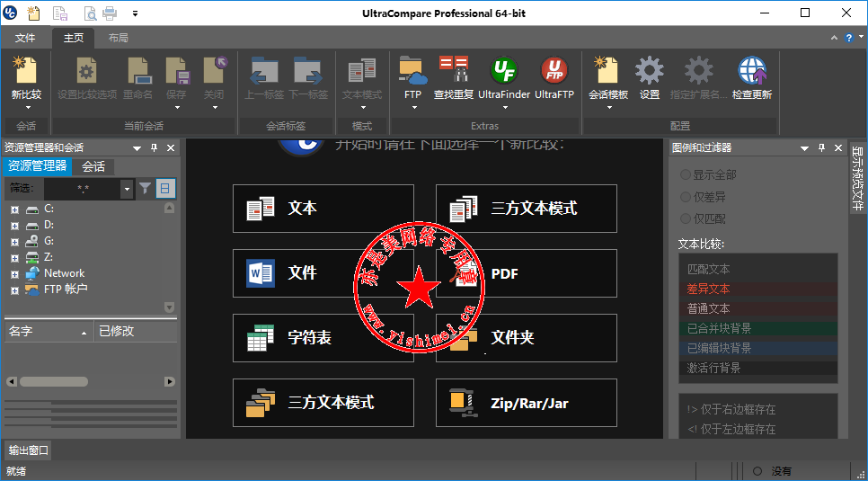Start 三方文本模式 comparison with folders icon
868x481 pixels.
click(x=323, y=403)
